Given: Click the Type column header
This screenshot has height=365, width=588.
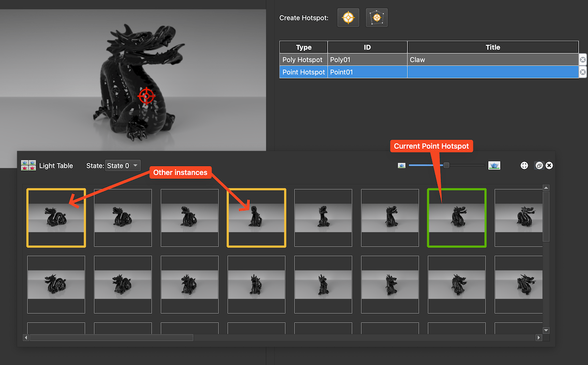Looking at the screenshot, I should pos(303,48).
